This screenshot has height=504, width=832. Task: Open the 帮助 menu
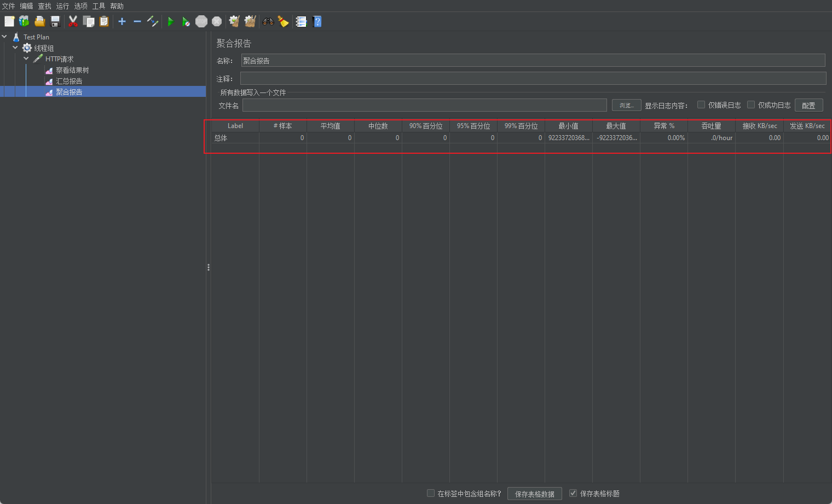117,6
